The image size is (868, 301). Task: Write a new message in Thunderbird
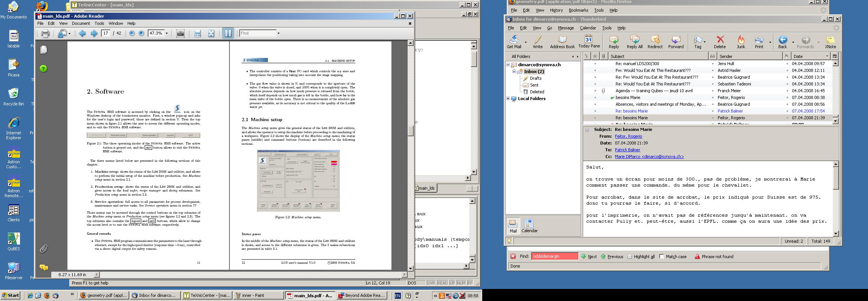click(x=538, y=42)
